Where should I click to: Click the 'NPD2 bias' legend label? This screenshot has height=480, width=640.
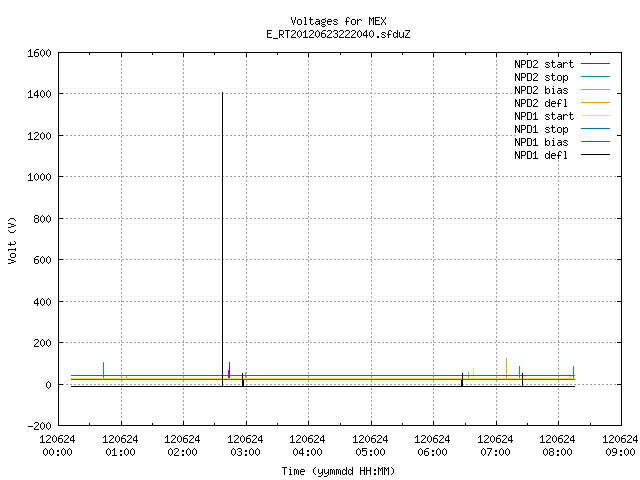541,90
